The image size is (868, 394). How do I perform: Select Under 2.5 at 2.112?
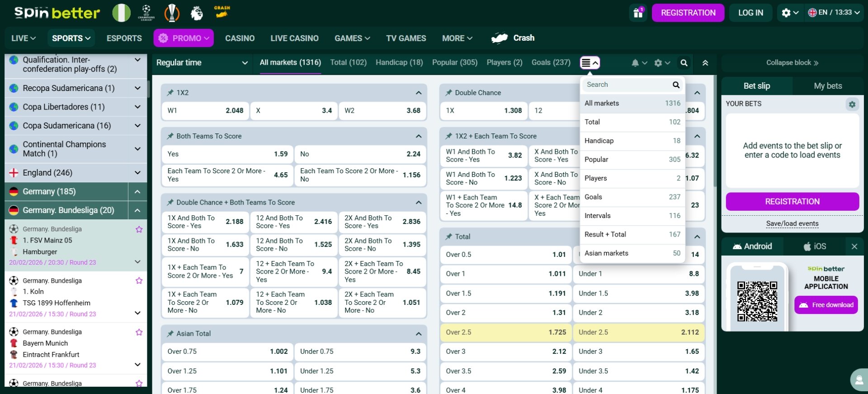(x=639, y=332)
